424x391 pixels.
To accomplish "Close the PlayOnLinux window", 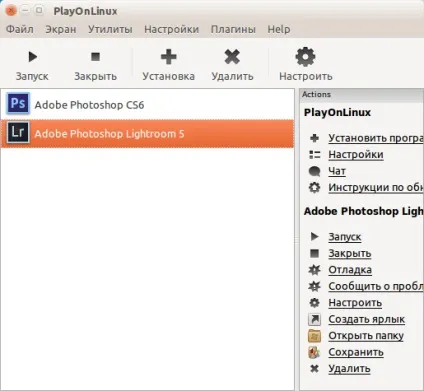I will (x=11, y=11).
